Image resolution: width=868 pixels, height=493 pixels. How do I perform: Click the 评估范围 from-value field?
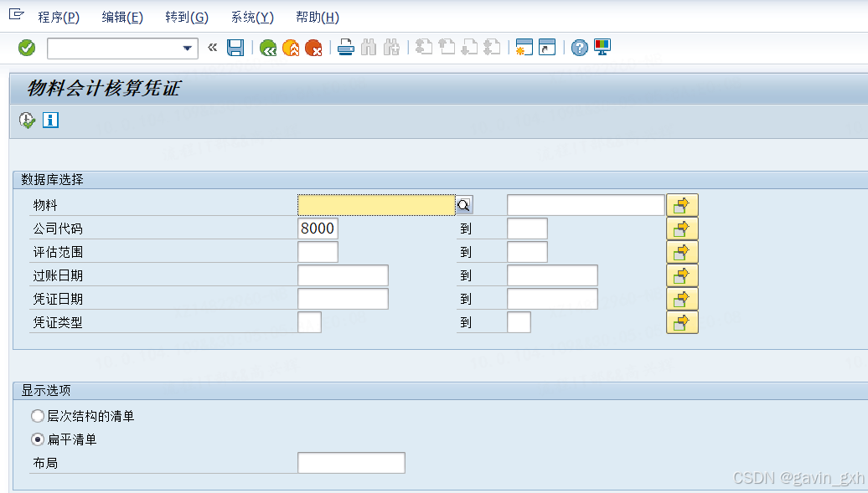pyautogui.click(x=318, y=252)
